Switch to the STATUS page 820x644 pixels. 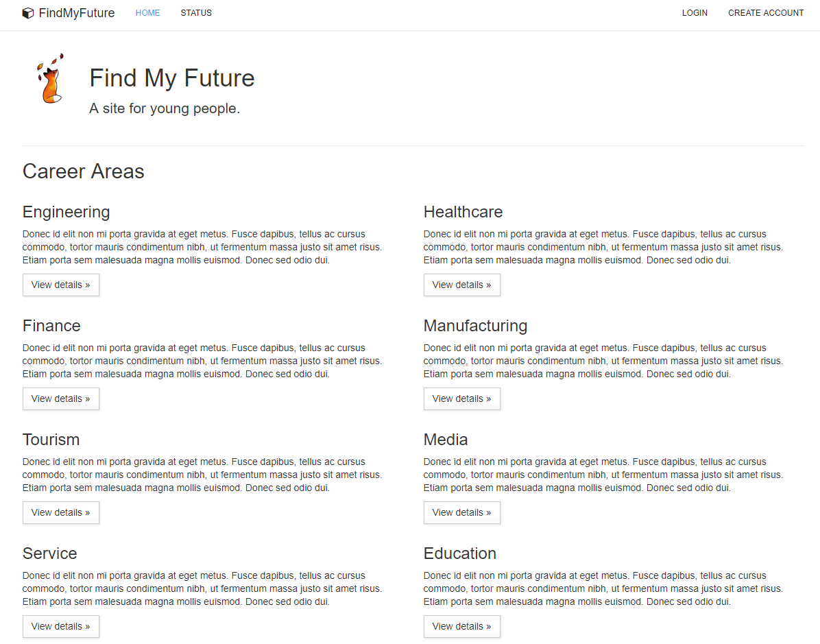pos(196,12)
